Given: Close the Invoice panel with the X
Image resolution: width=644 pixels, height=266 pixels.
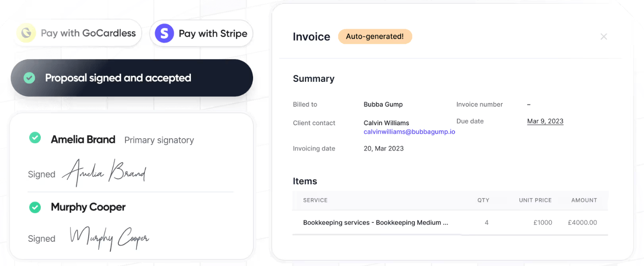Looking at the screenshot, I should pyautogui.click(x=604, y=36).
